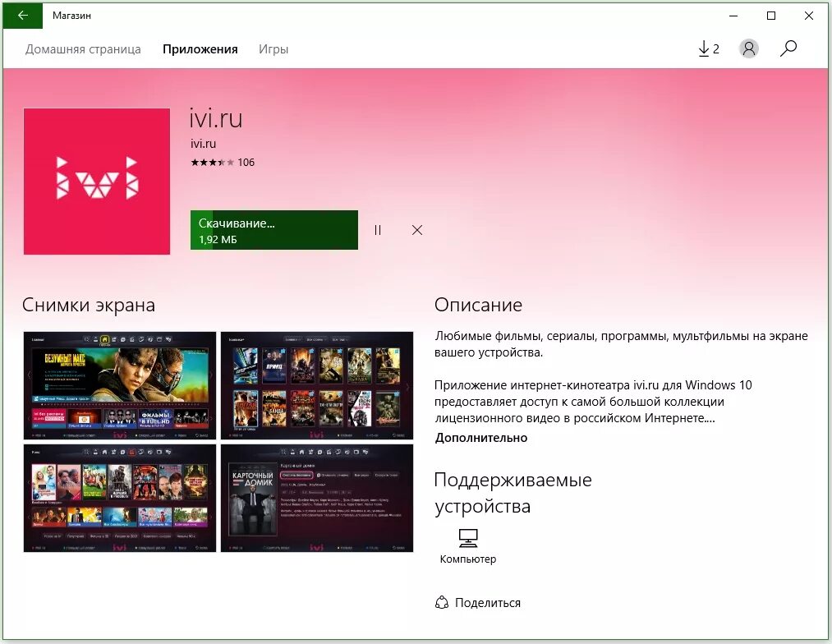Screen dimensions: 832x644
Task: Close the Магазин window
Action: tap(809, 16)
